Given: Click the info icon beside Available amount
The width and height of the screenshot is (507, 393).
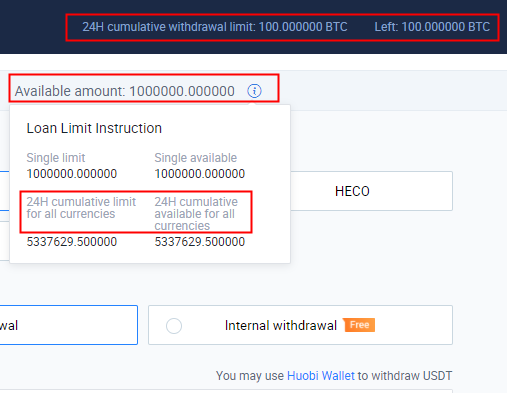Looking at the screenshot, I should pos(254,91).
